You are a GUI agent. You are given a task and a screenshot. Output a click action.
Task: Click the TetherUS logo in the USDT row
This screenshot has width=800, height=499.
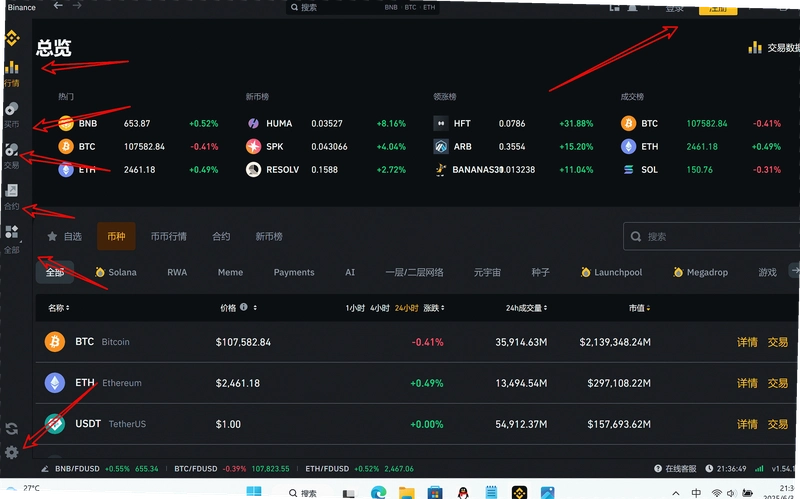55,423
